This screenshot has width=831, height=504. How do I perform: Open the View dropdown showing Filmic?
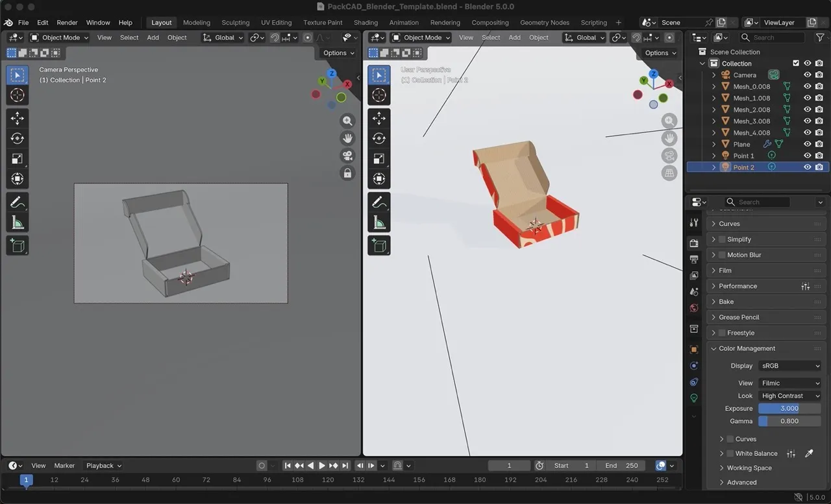(789, 383)
